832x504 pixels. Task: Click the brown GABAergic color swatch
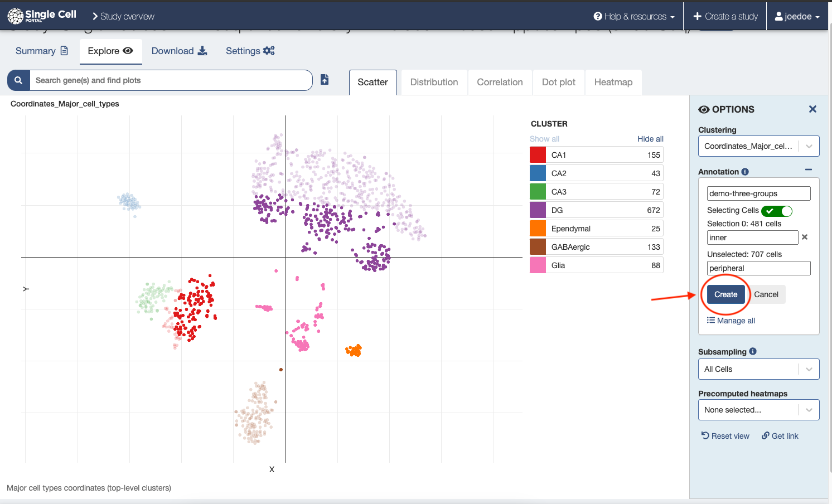pyautogui.click(x=538, y=247)
